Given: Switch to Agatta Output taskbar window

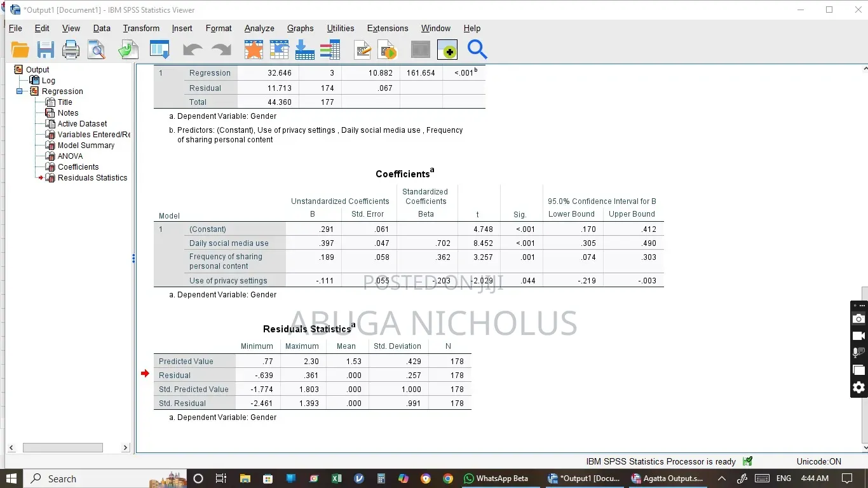Looking at the screenshot, I should tap(667, 478).
